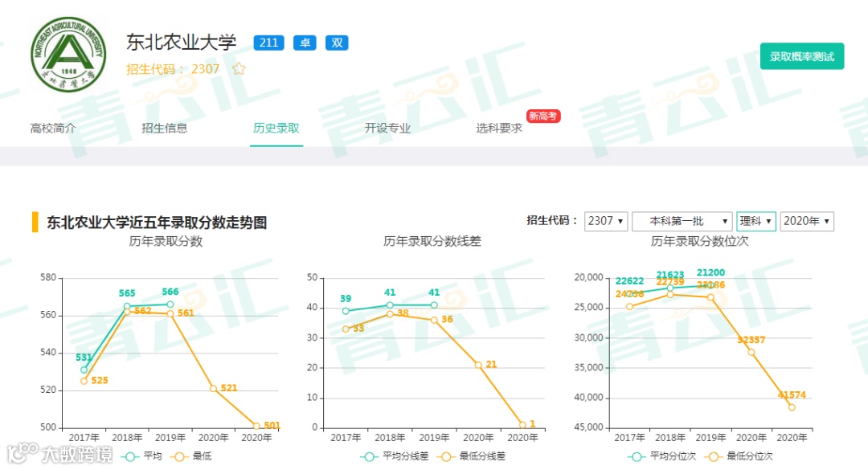Click the 501 lowest score data point
The image size is (868, 470).
pyautogui.click(x=256, y=427)
